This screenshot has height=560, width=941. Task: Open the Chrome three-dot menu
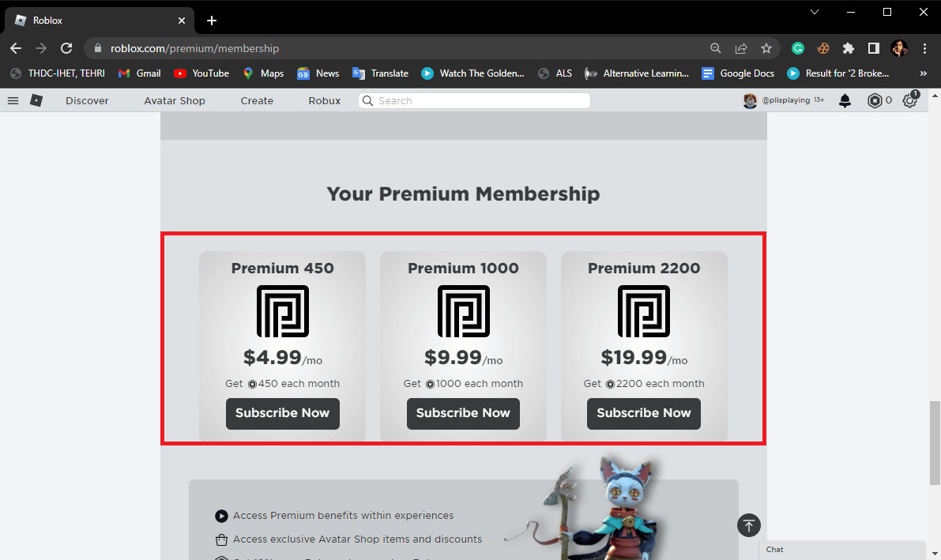click(x=925, y=48)
